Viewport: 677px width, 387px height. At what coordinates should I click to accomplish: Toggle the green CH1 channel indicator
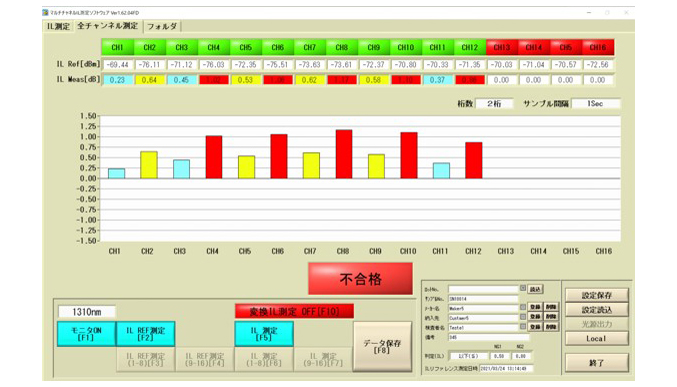[117, 47]
